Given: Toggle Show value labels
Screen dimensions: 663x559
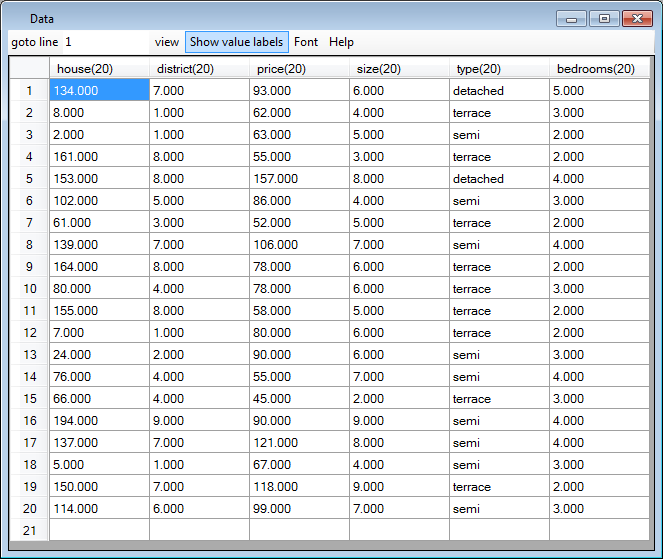Looking at the screenshot, I should coord(237,42).
